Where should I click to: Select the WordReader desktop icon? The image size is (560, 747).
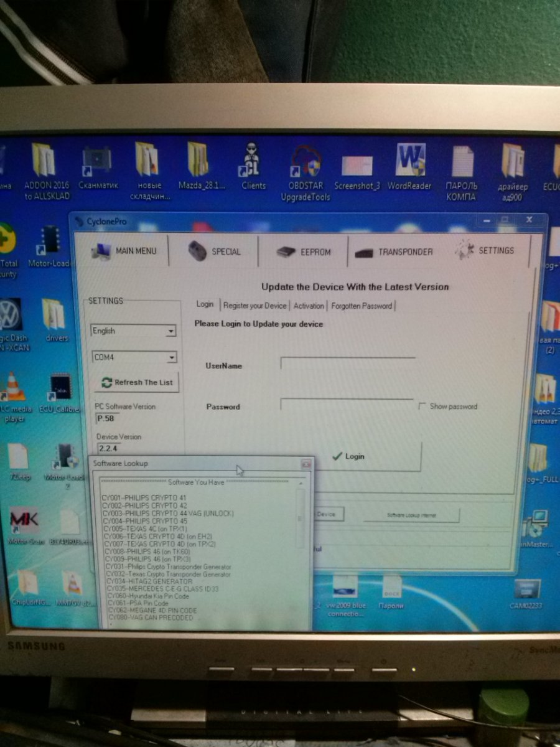409,167
